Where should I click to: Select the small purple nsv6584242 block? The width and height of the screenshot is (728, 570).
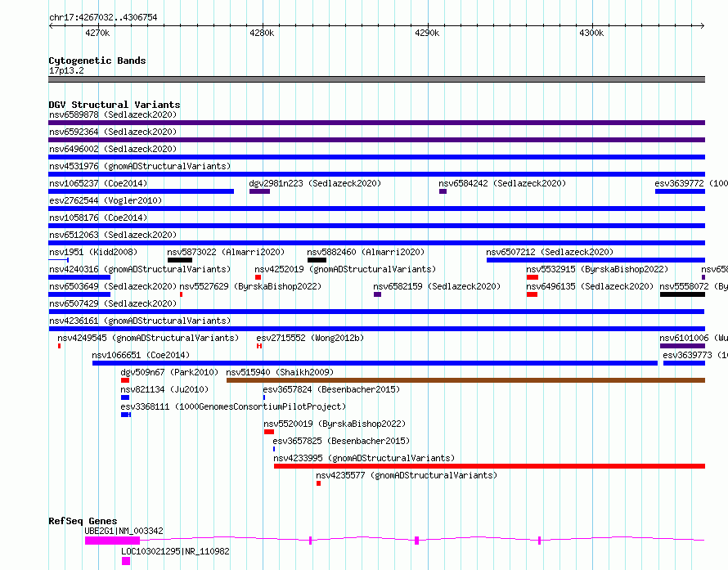tap(443, 191)
